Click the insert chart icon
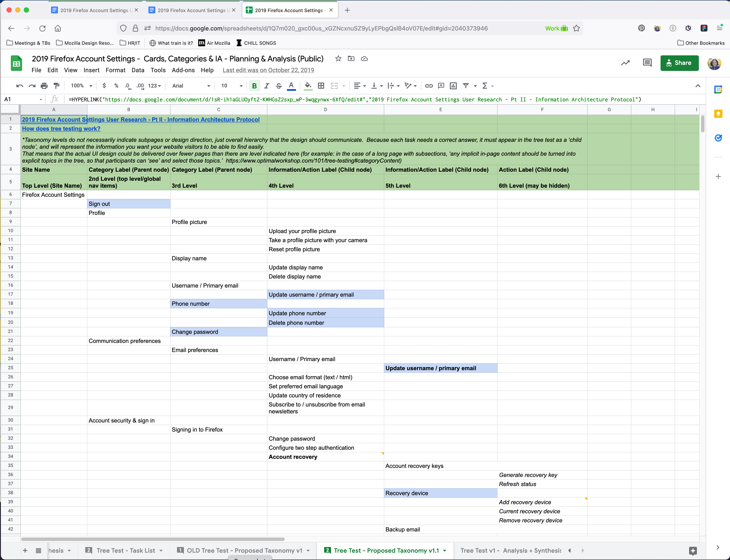Screen dimensions: 730x560 coord(453,86)
